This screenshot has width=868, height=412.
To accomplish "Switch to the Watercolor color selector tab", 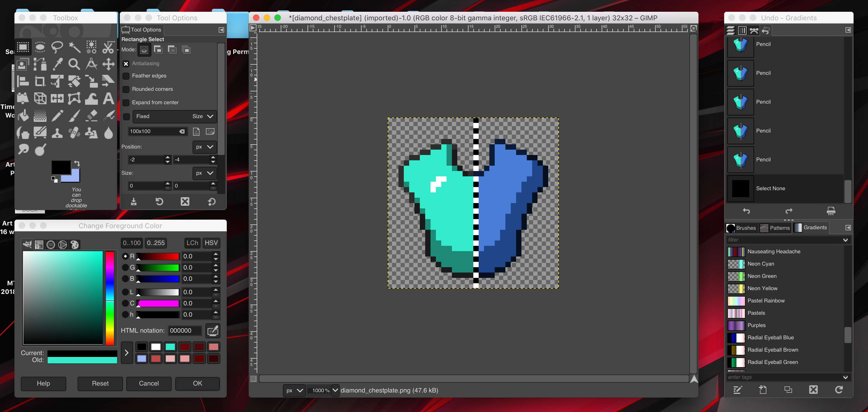I will click(x=51, y=245).
